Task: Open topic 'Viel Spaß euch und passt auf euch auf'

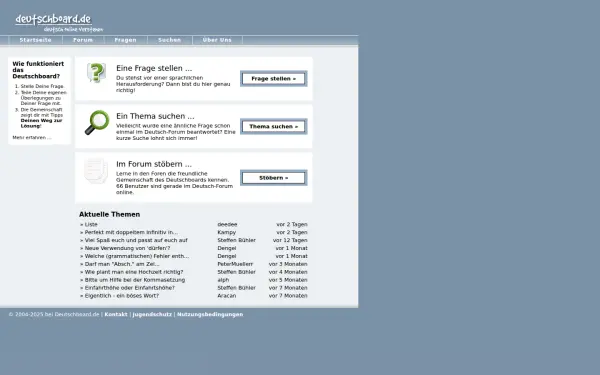Action: (x=136, y=240)
